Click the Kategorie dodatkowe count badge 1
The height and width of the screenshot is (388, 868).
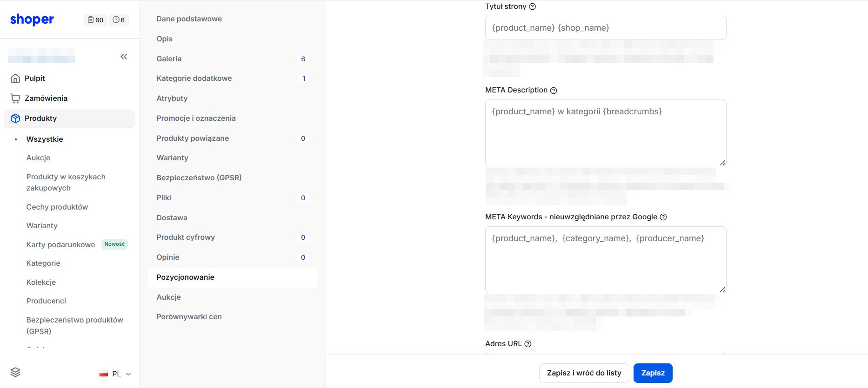pos(304,79)
